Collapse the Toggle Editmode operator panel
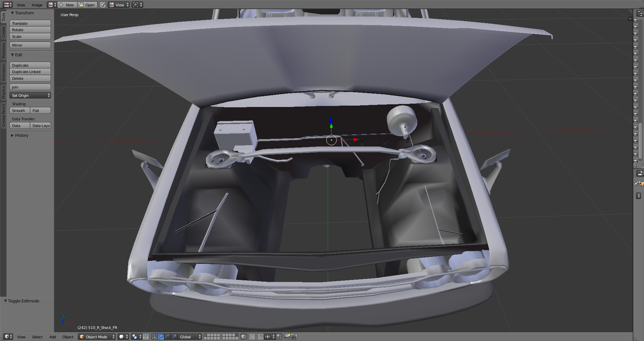Viewport: 644px width, 341px height. click(x=5, y=301)
